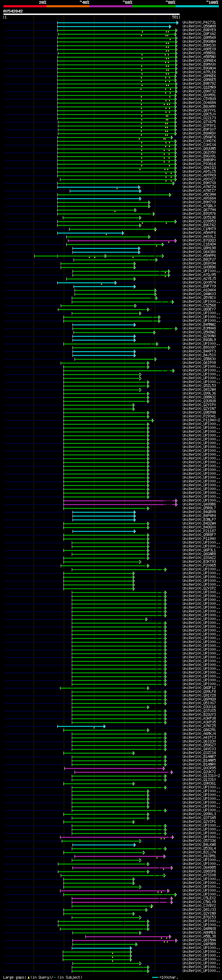
Task: Select the UniRef100_B3MH48 label
Action: coord(199,328)
